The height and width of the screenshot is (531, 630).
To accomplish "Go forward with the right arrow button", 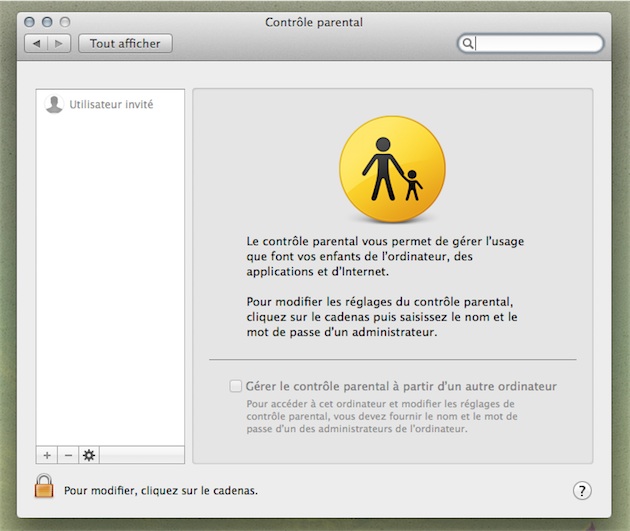I will point(59,43).
